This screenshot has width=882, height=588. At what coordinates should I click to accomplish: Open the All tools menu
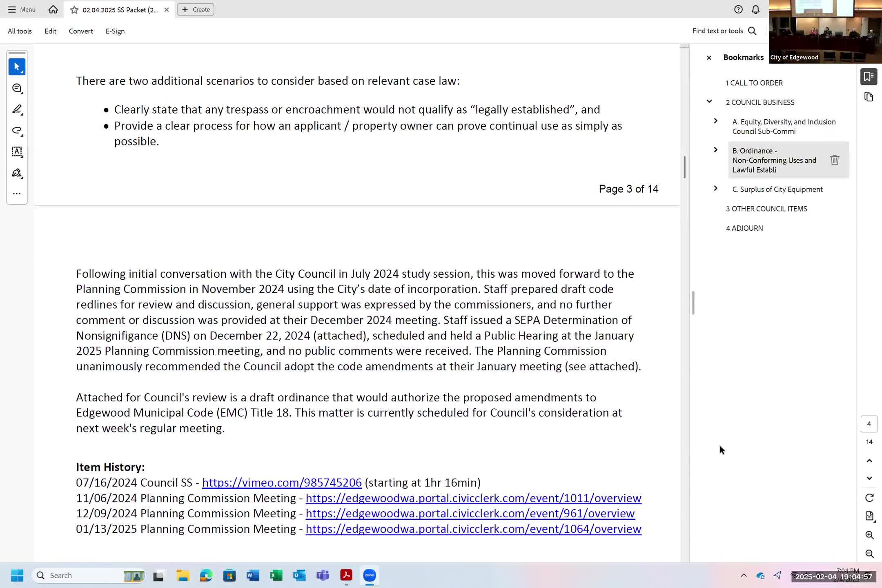[20, 31]
